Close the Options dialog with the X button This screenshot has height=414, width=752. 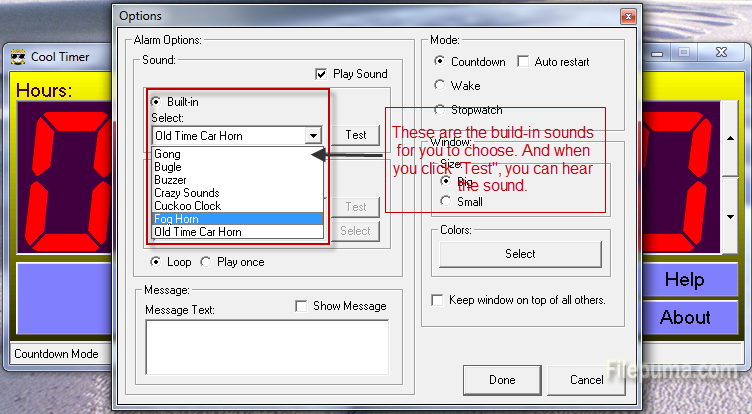tap(627, 16)
